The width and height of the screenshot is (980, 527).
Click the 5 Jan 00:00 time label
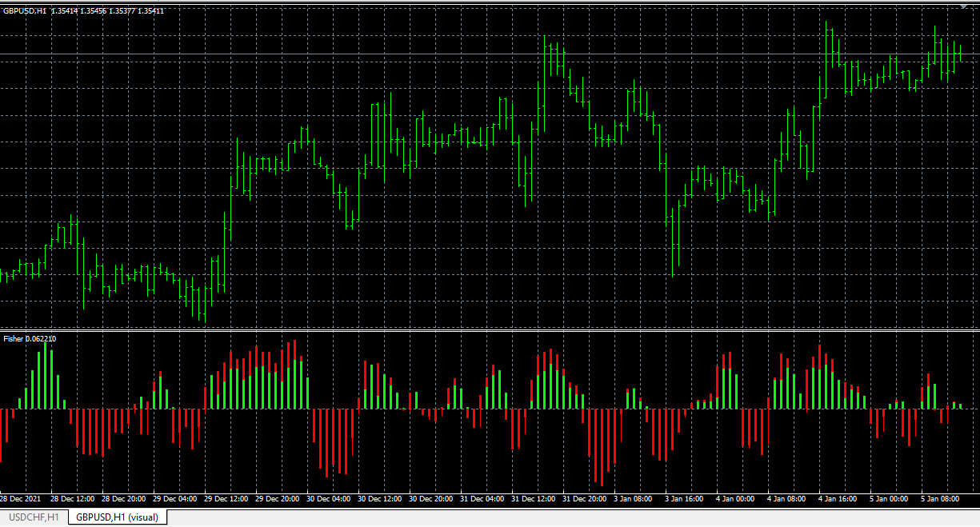(x=889, y=499)
